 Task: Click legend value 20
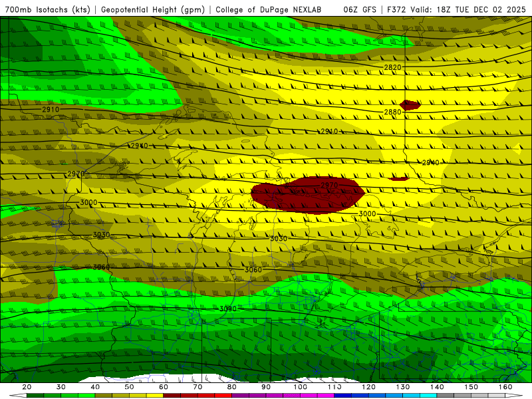click(27, 387)
